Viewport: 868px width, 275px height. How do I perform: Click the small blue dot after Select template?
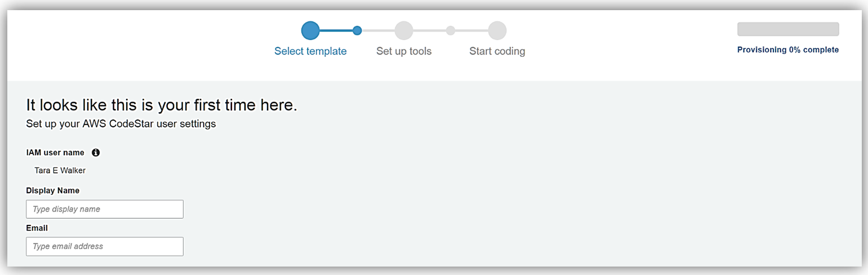[357, 30]
